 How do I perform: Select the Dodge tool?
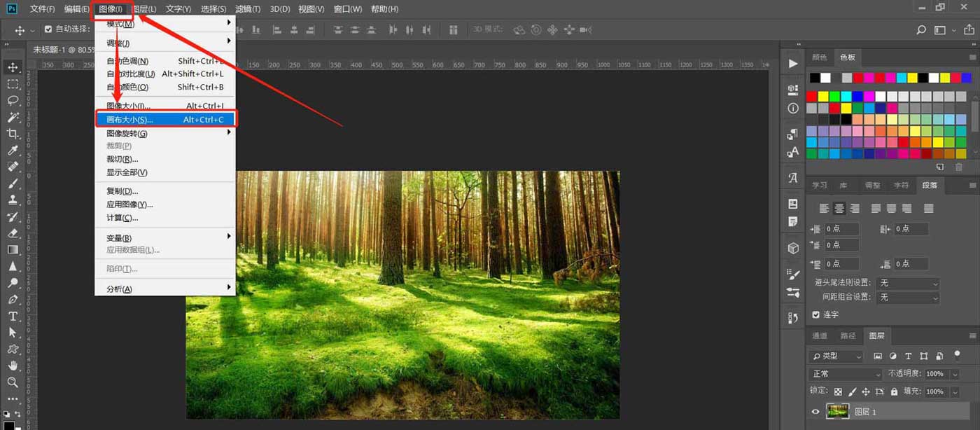coord(13,283)
